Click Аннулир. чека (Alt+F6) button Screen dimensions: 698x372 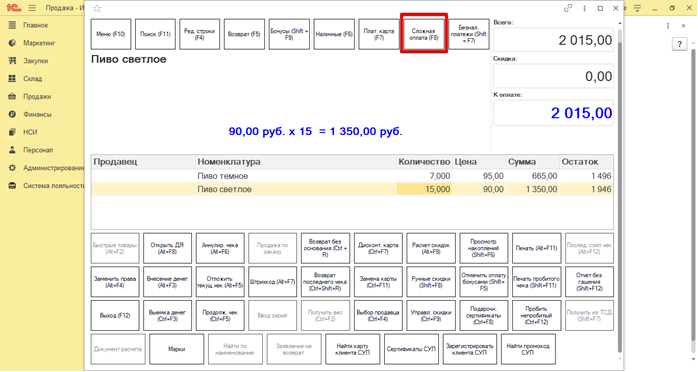[x=220, y=248]
